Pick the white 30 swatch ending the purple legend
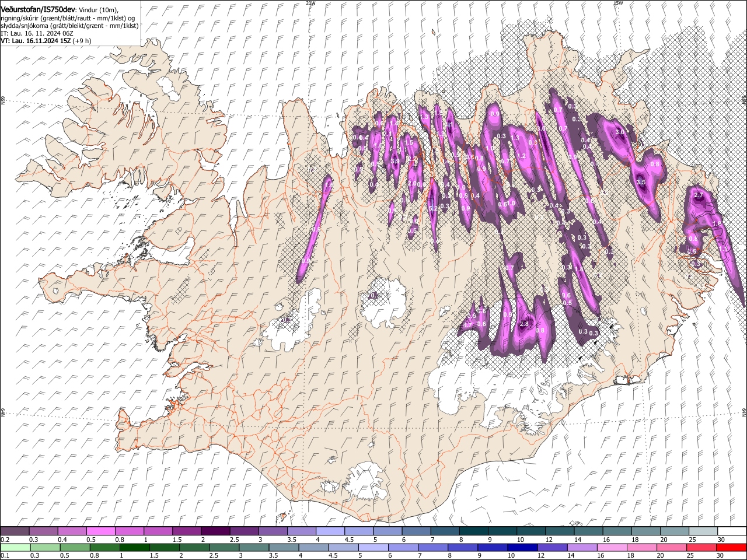 (x=732, y=531)
